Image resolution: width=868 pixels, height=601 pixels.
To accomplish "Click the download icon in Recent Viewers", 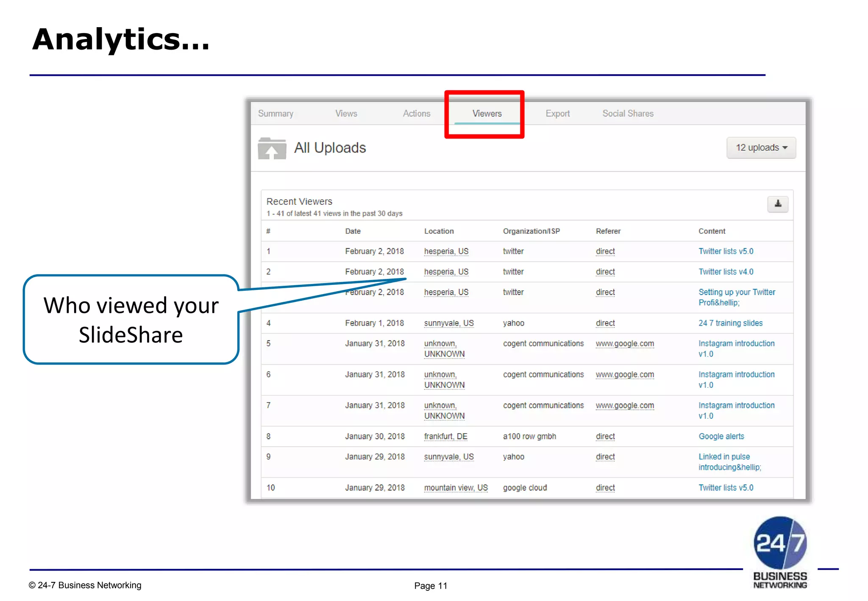I will (x=777, y=204).
